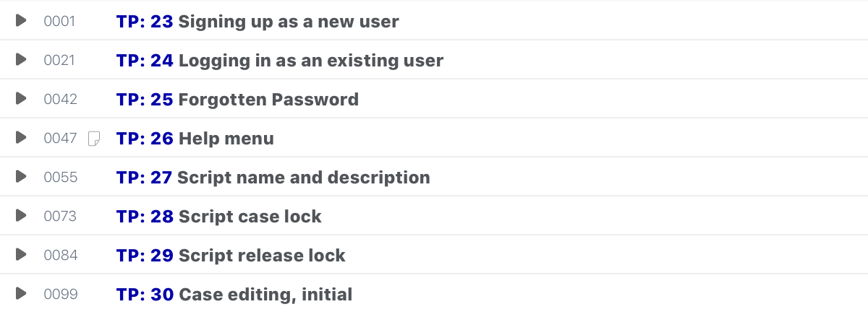Viewport: 868px width, 312px height.
Task: Expand the TP: 25 Forgotten Password row
Action: tap(21, 99)
